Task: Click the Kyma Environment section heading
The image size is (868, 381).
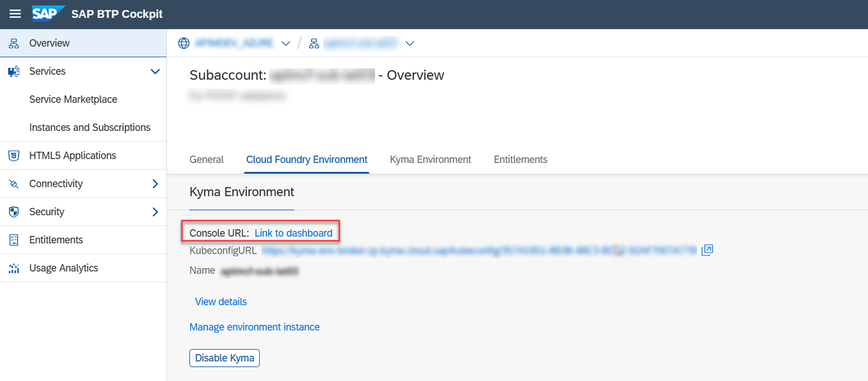Action: (242, 192)
